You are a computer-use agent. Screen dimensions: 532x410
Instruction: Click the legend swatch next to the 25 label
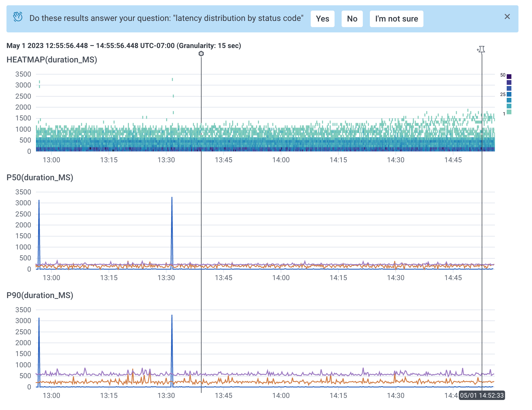point(509,95)
